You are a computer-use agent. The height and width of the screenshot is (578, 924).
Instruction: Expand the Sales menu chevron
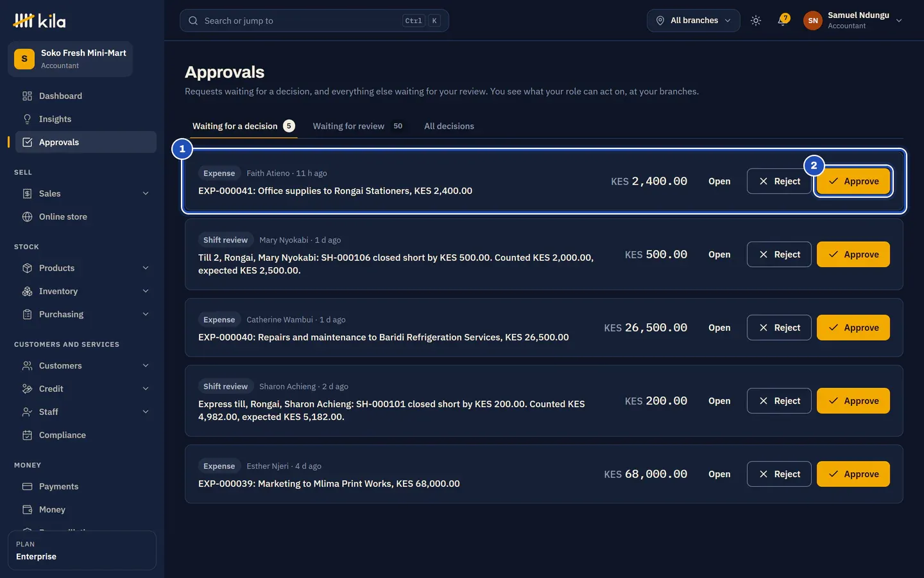coord(146,193)
